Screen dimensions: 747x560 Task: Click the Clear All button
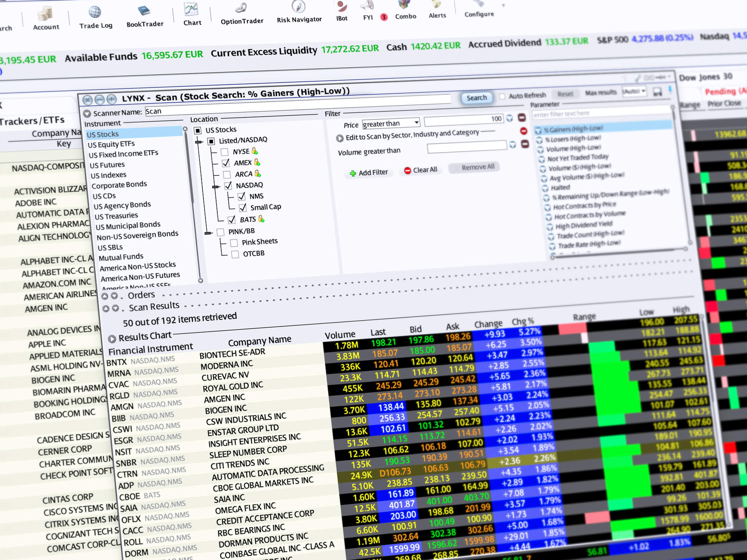coord(421,170)
